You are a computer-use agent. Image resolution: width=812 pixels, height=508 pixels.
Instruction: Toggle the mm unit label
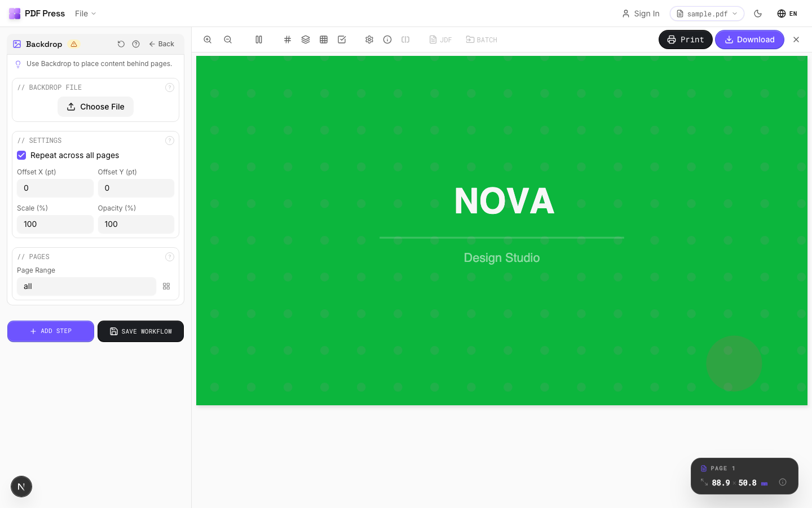(x=765, y=483)
